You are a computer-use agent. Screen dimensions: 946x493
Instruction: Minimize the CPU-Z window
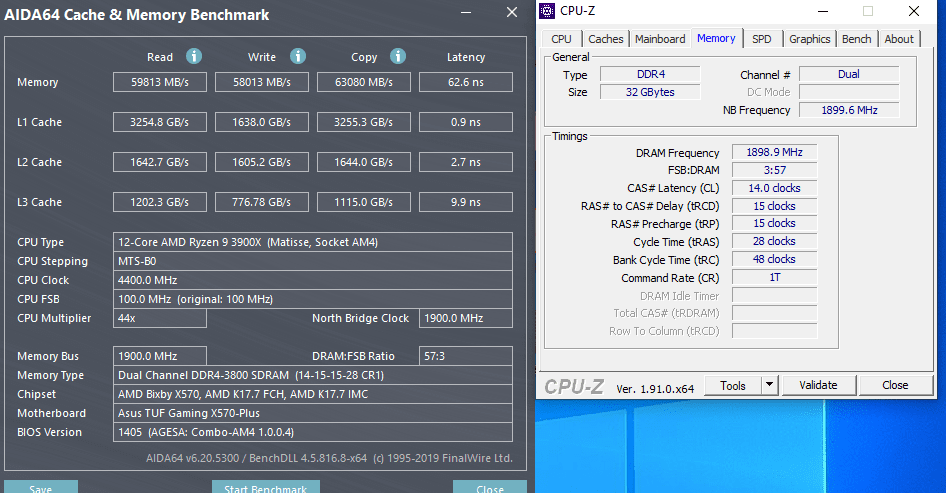[822, 11]
